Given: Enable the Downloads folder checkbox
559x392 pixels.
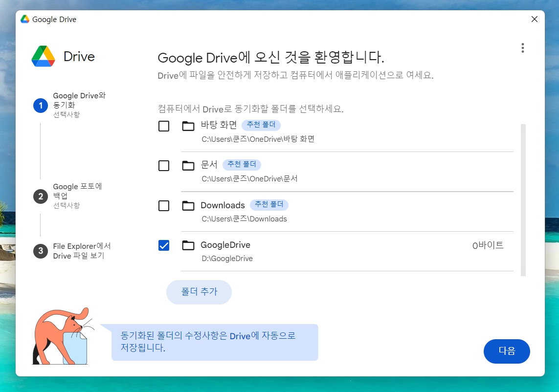Looking at the screenshot, I should click(x=164, y=206).
